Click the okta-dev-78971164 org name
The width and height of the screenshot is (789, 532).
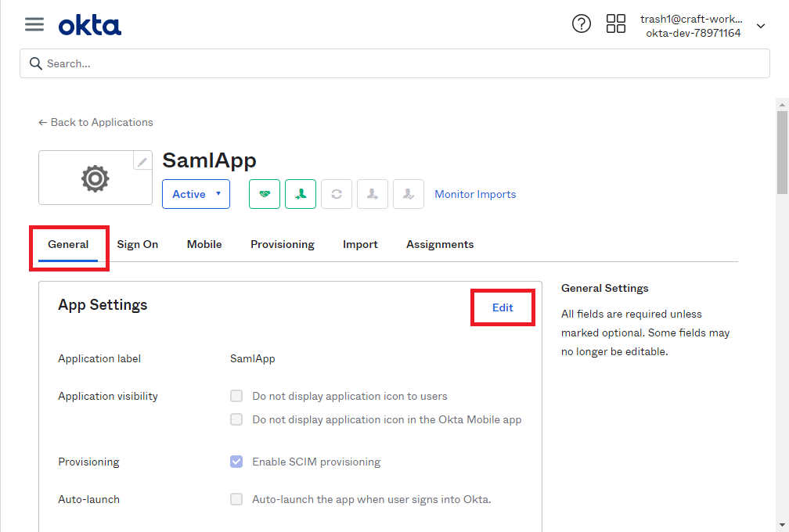(x=694, y=33)
